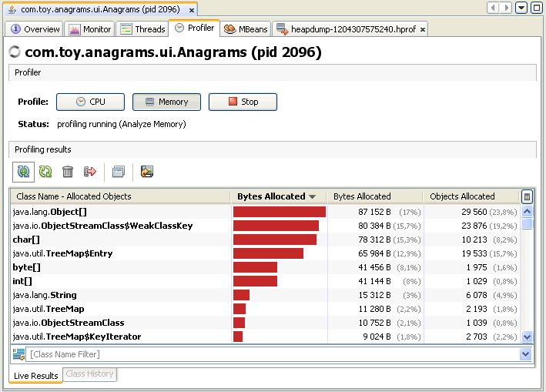Click the filter type icon beside Class Name Filter
The width and height of the screenshot is (546, 392).
coord(18,354)
